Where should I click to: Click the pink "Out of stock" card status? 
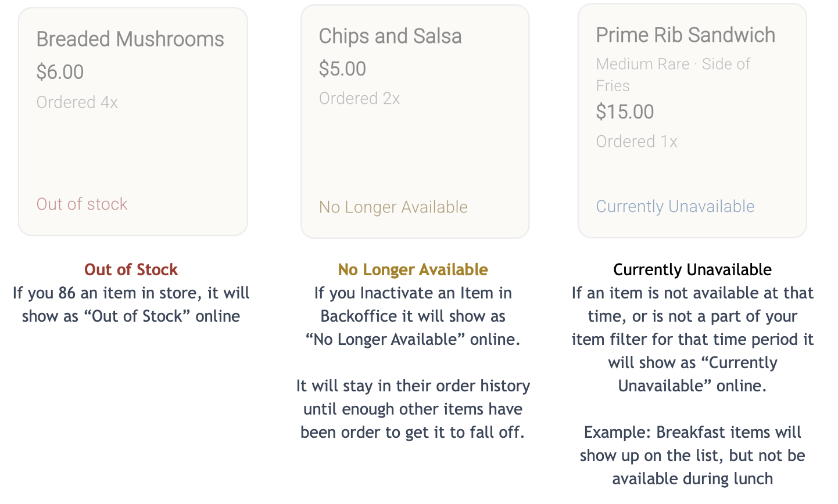(82, 204)
